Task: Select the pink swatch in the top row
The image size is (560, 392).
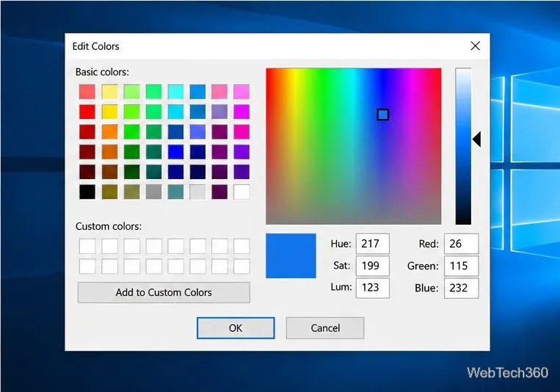Action: [219, 92]
